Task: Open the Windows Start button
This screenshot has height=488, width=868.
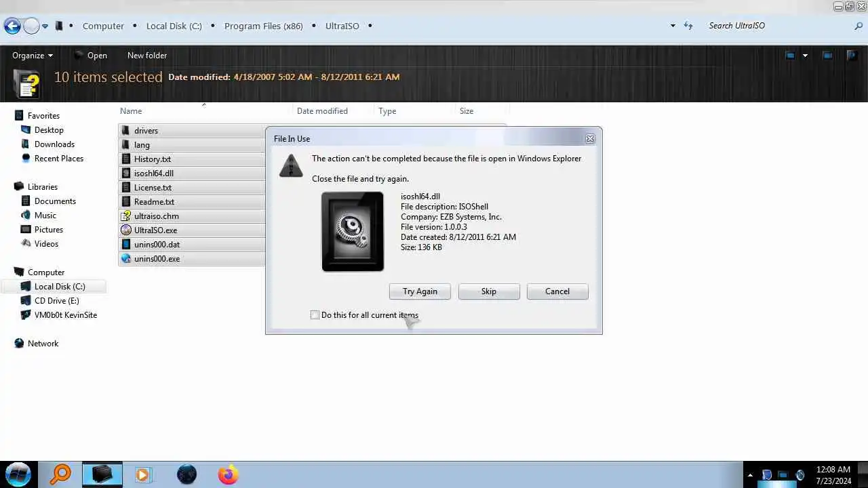Action: tap(18, 474)
